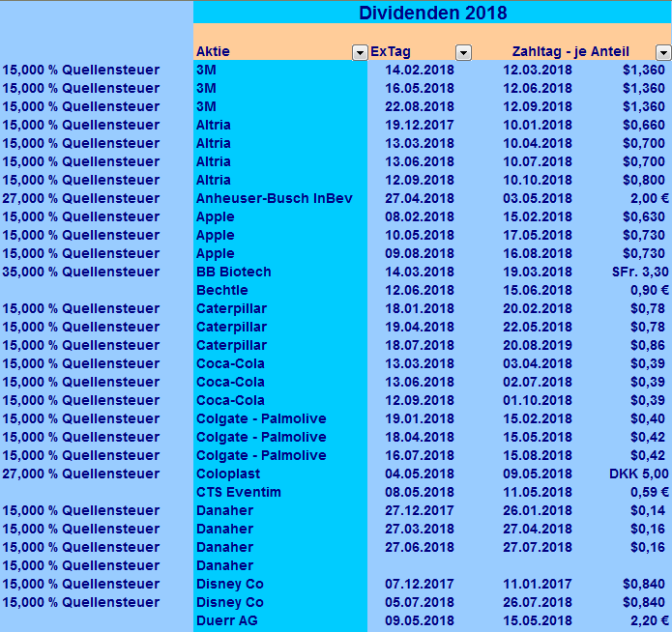Viewport: 672px width, 632px height.
Task: Click Colgate - Palmolive ExTag 18.04.2018
Action: coord(419,437)
